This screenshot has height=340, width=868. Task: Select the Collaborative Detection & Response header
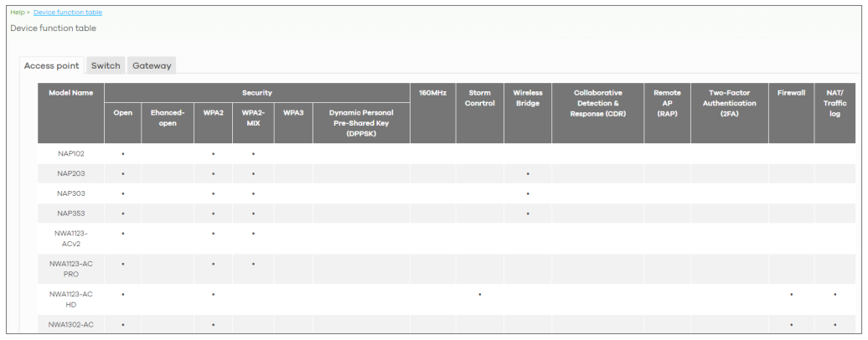pos(597,103)
